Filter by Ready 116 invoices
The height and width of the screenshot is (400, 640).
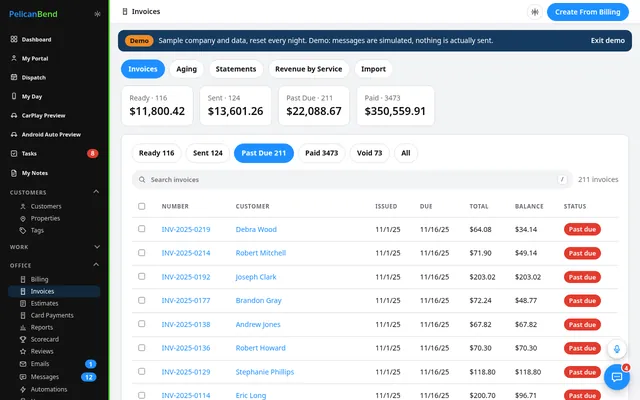[157, 153]
